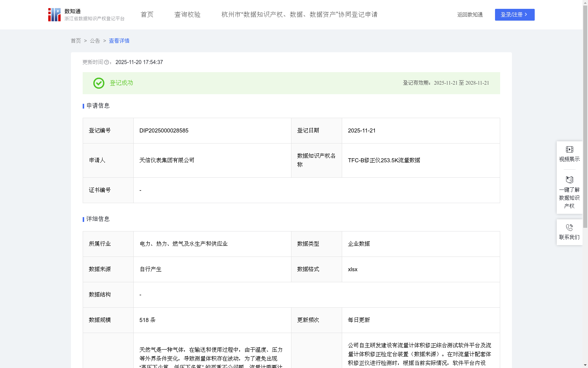This screenshot has height=368, width=588.
Task: Click the browser scrollbar down arrow
Action: pyautogui.click(x=585, y=365)
